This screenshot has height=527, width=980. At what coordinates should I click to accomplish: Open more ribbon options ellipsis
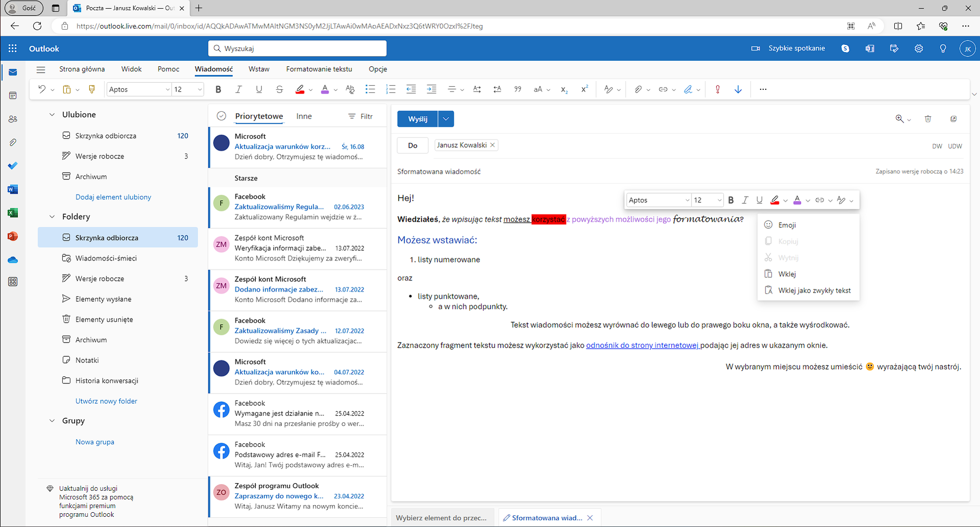(763, 89)
